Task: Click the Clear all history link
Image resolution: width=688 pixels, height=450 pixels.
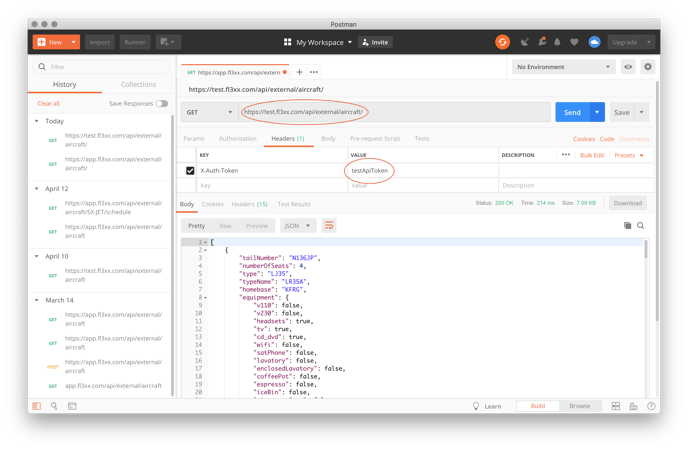Action: [48, 103]
